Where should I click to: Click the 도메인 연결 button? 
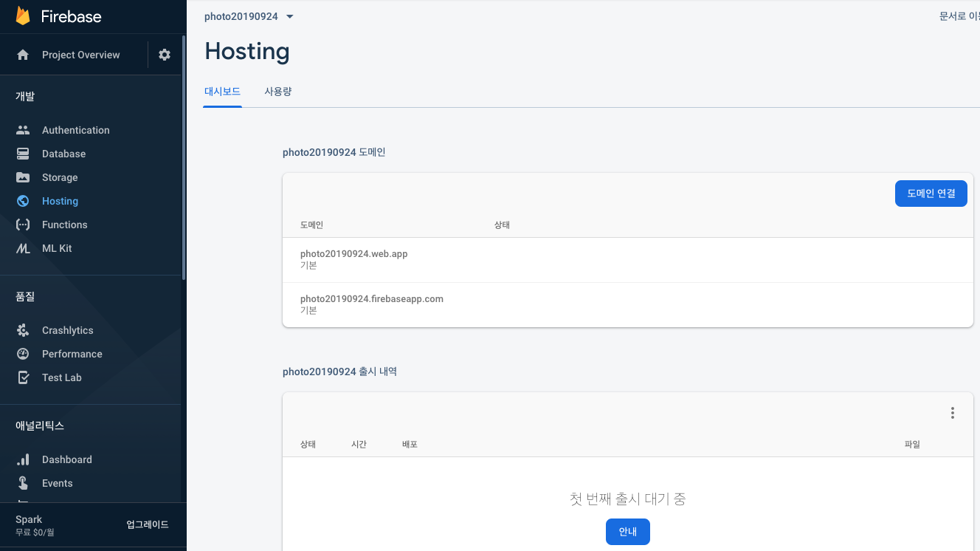click(931, 194)
